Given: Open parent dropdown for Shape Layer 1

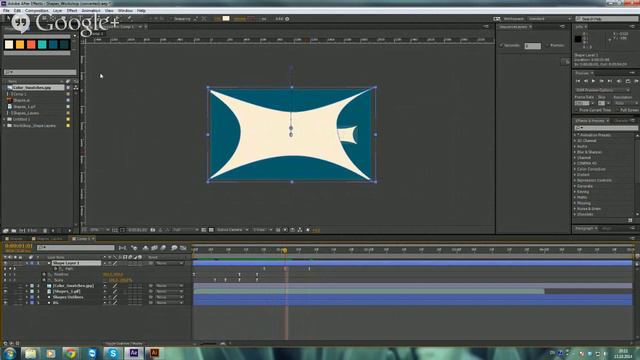Looking at the screenshot, I should [169, 263].
